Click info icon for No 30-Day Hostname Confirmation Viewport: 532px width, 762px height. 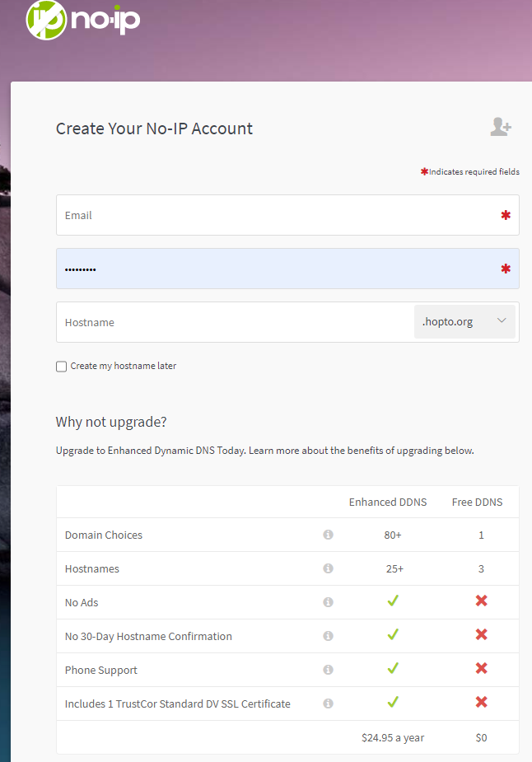click(329, 636)
